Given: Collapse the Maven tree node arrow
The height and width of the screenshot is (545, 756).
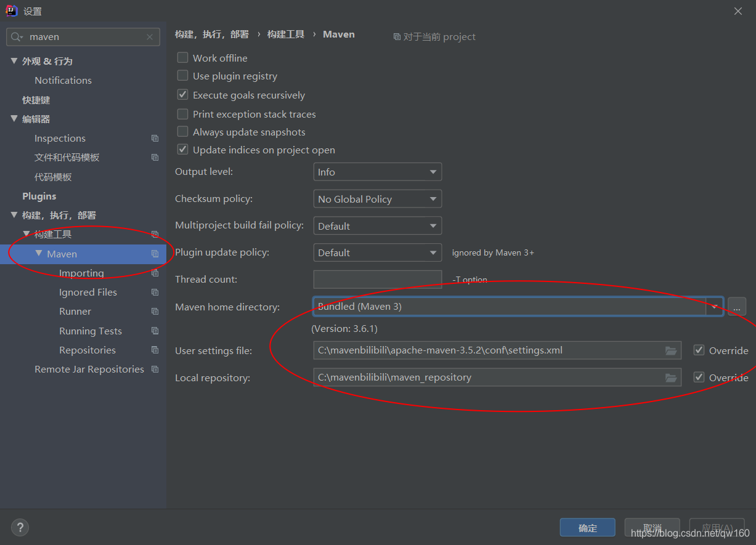Looking at the screenshot, I should coord(39,253).
